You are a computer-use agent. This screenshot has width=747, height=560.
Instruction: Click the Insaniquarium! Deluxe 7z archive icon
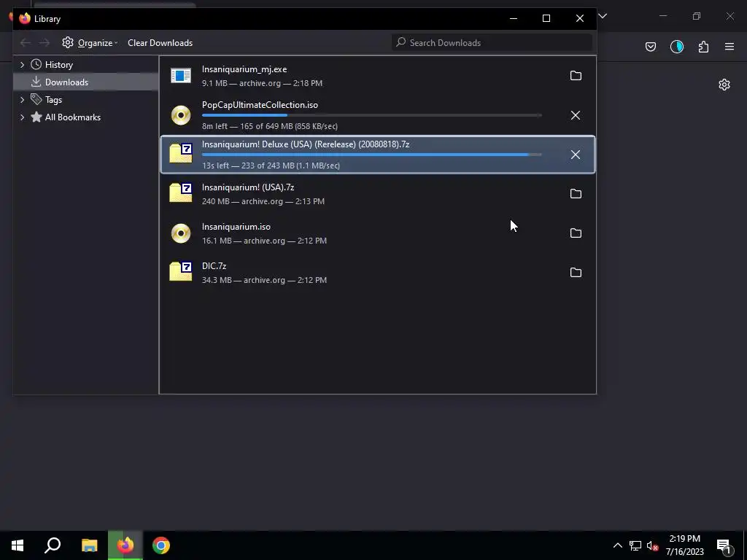point(181,153)
